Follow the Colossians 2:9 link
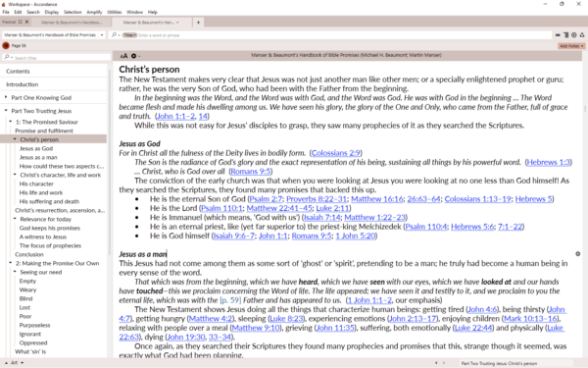 tap(335, 153)
